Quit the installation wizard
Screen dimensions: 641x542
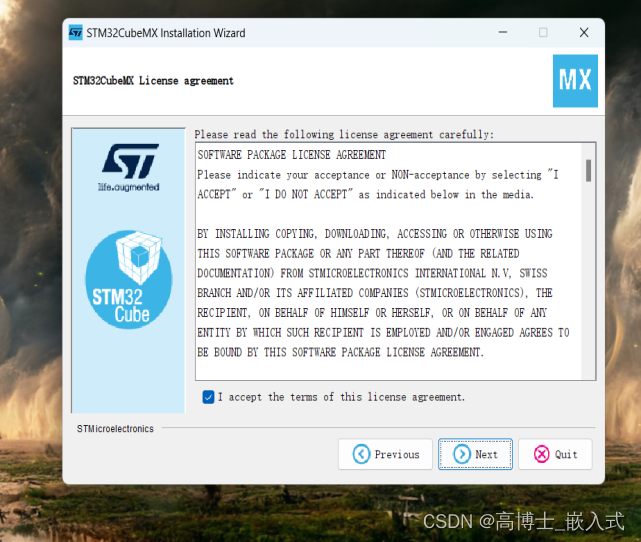pyautogui.click(x=555, y=454)
